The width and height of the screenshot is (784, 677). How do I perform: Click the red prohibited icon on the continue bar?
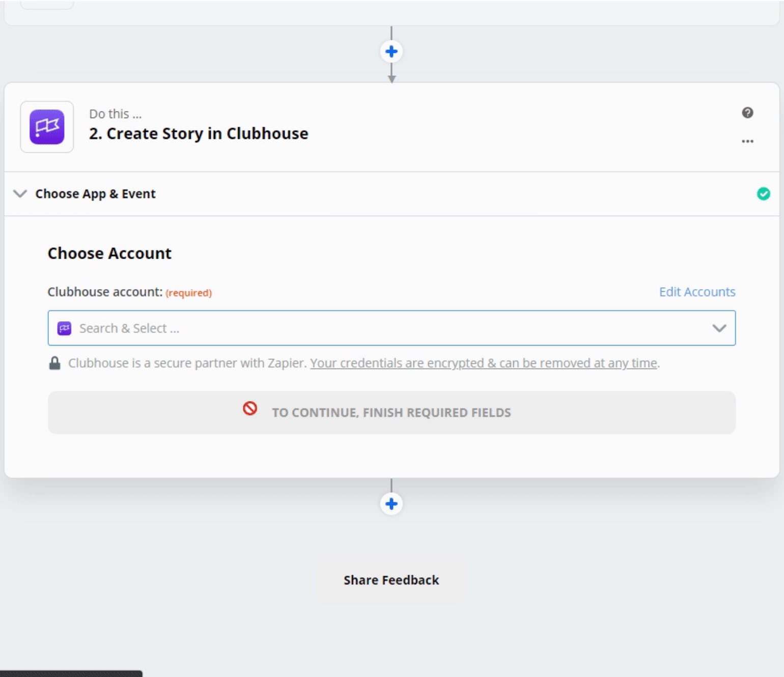pos(250,408)
